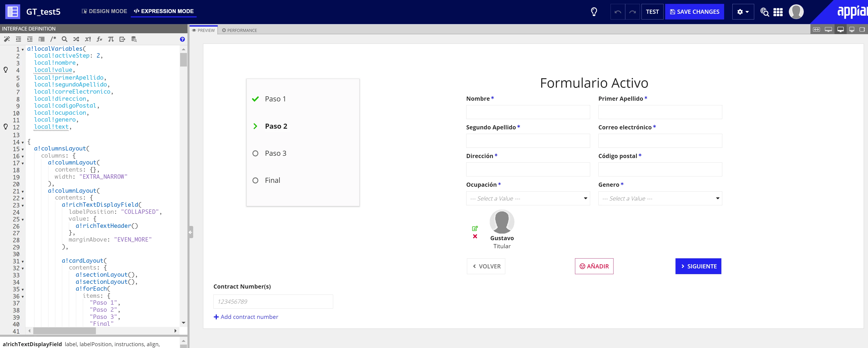The height and width of the screenshot is (348, 868).
Task: Click the x! toolbar icon
Action: point(88,39)
